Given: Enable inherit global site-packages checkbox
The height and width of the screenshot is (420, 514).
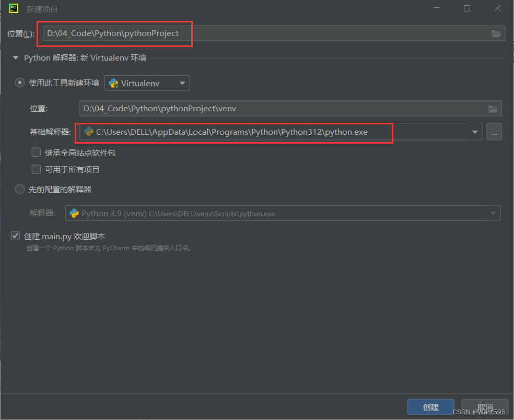Looking at the screenshot, I should (36, 153).
